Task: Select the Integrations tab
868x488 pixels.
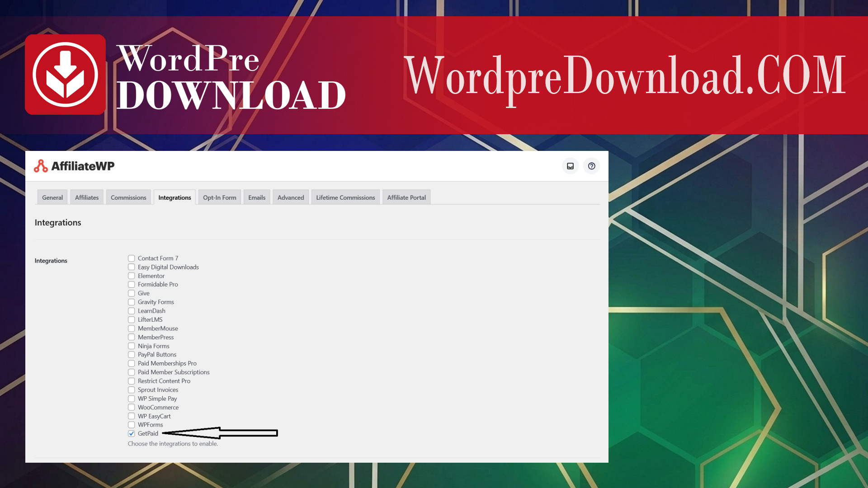Action: [175, 197]
